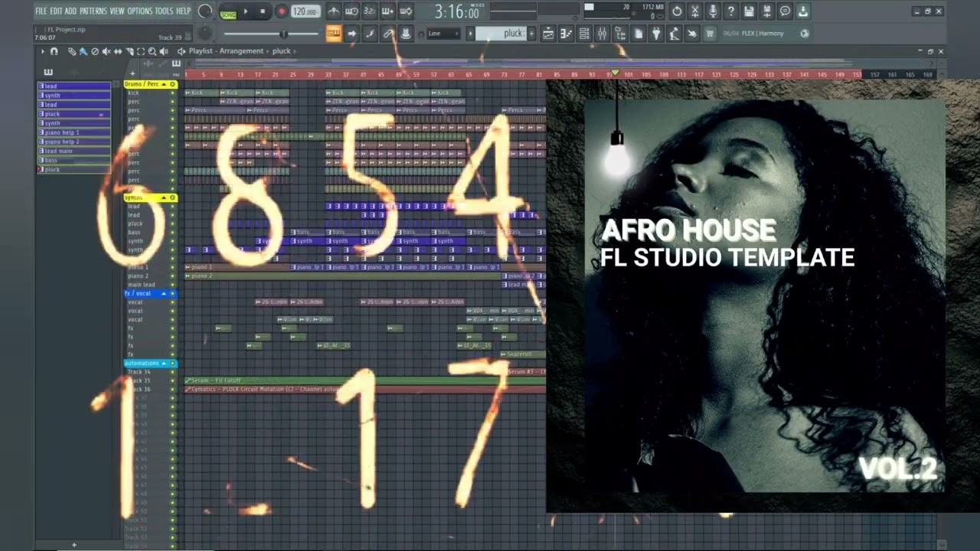Viewport: 980px width, 551px height.
Task: Select the playlist mute tool
Action: [106, 51]
